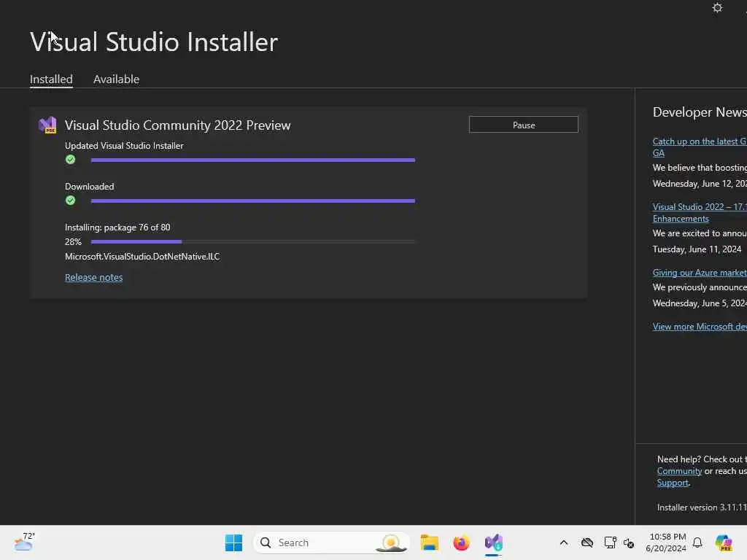
Task: Click 'We are excited to annou' news summary
Action: [x=700, y=233]
